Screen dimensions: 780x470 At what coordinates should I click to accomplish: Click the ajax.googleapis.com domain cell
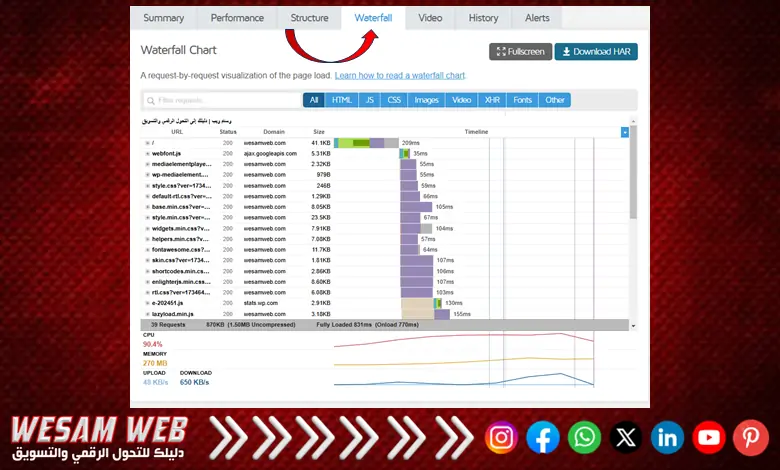(270, 154)
